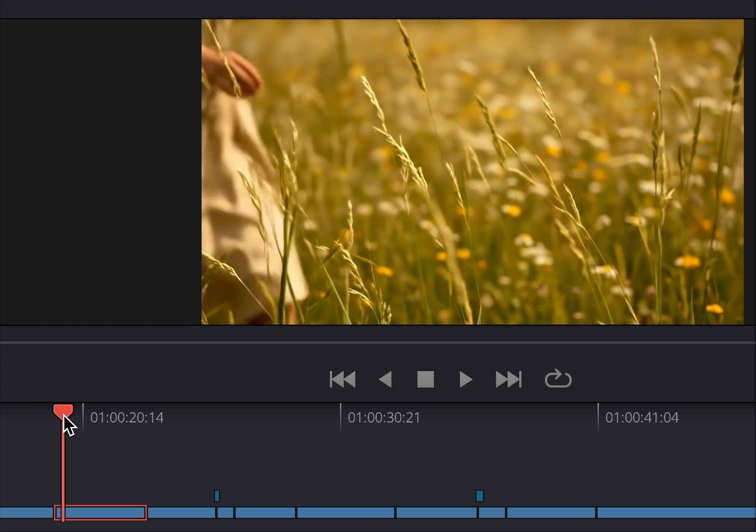Start playback with the Play forward button
756x532 pixels.
(466, 379)
